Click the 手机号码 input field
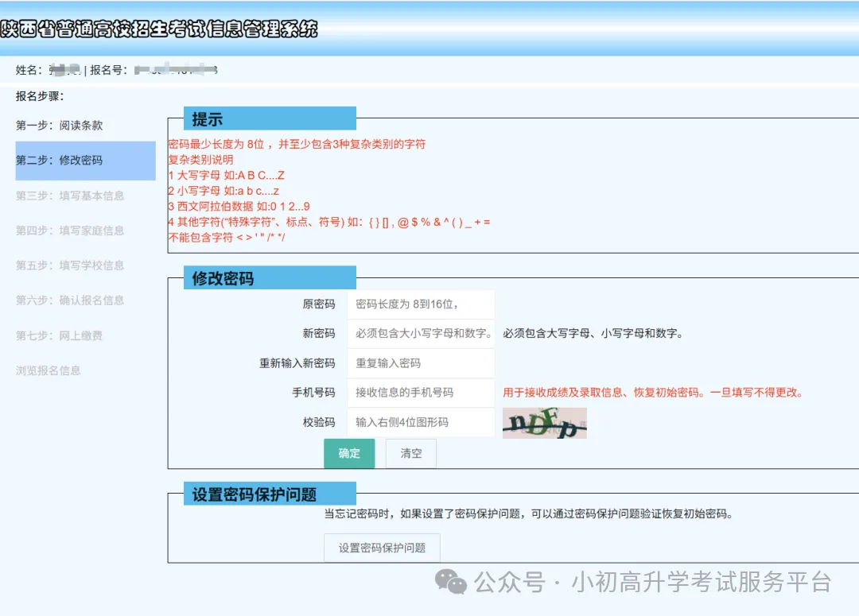This screenshot has width=859, height=616. click(421, 393)
